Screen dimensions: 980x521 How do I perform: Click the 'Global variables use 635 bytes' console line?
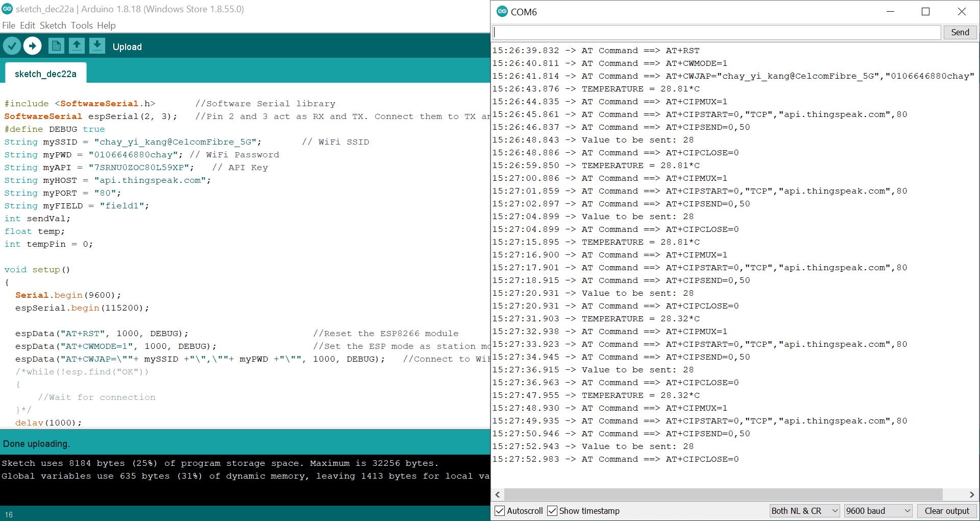[x=245, y=476]
